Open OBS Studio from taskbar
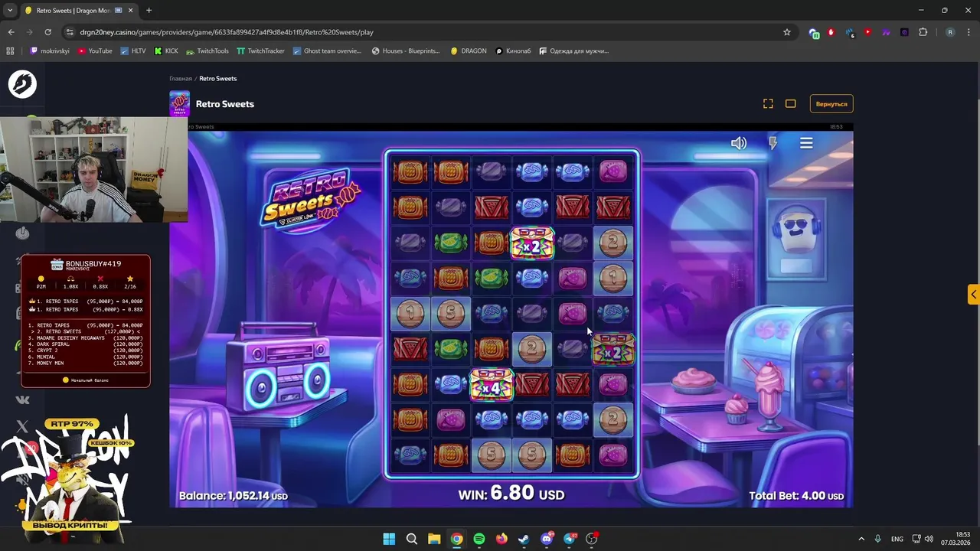 pos(592,539)
